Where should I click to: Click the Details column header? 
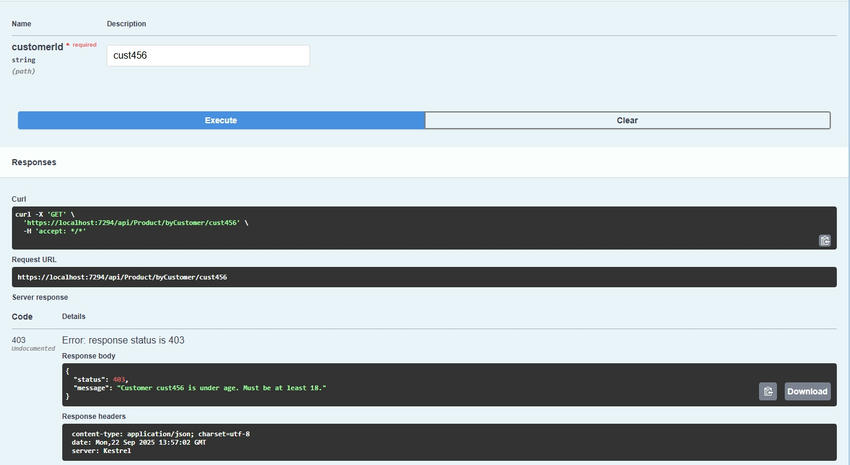pyautogui.click(x=74, y=316)
